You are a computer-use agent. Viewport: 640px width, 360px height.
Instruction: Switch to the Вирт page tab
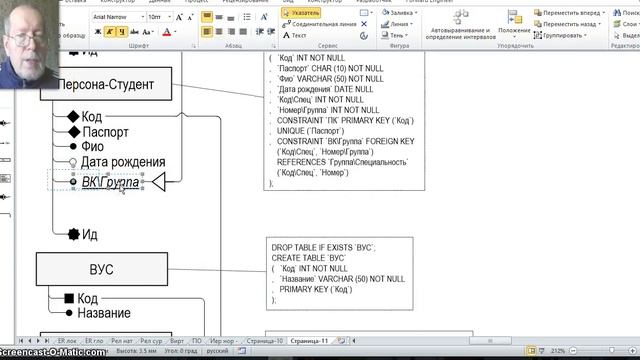click(177, 340)
